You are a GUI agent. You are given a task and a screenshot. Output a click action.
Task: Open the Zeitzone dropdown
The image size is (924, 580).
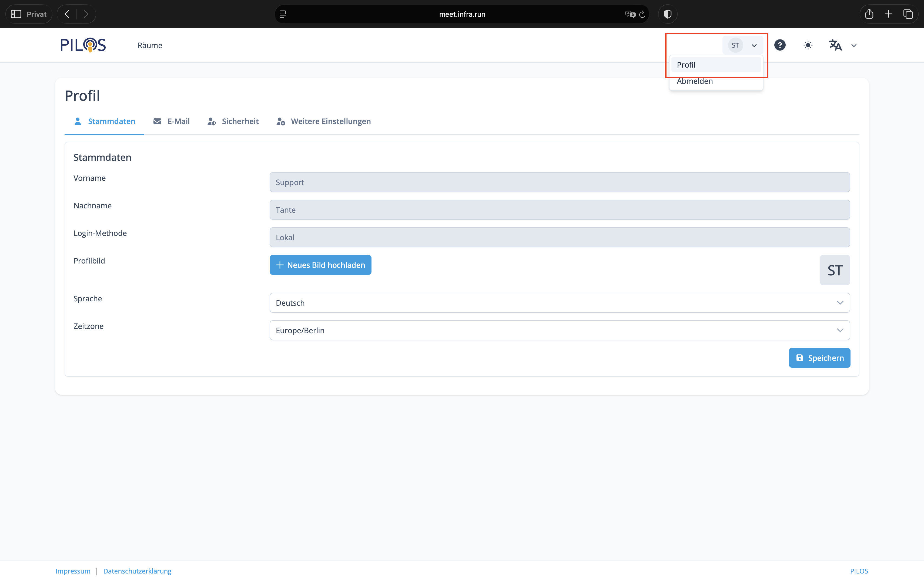click(x=559, y=330)
